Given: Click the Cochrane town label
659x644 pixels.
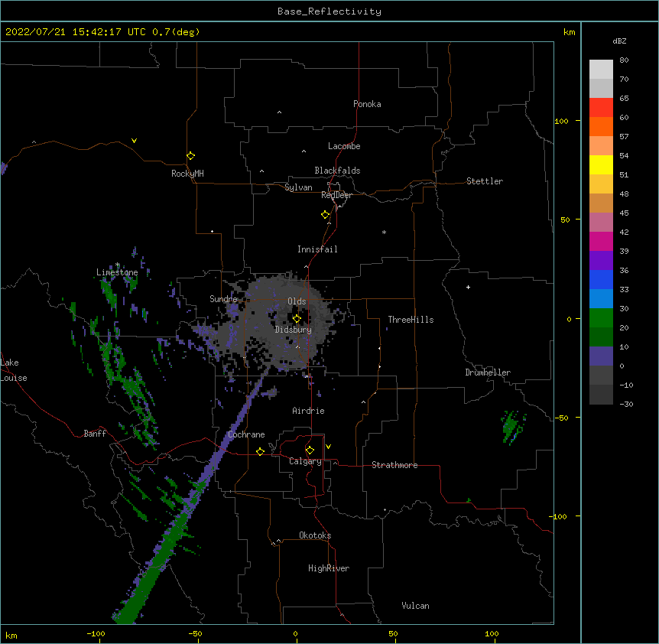Looking at the screenshot, I should (246, 434).
